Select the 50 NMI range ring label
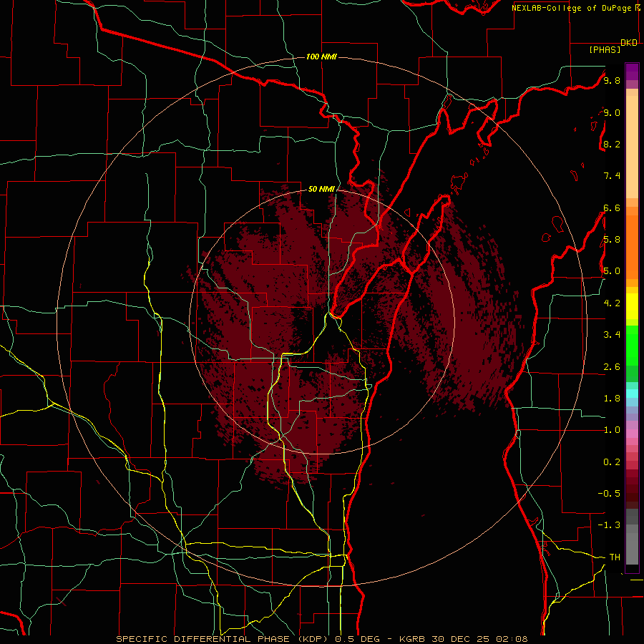 (321, 189)
